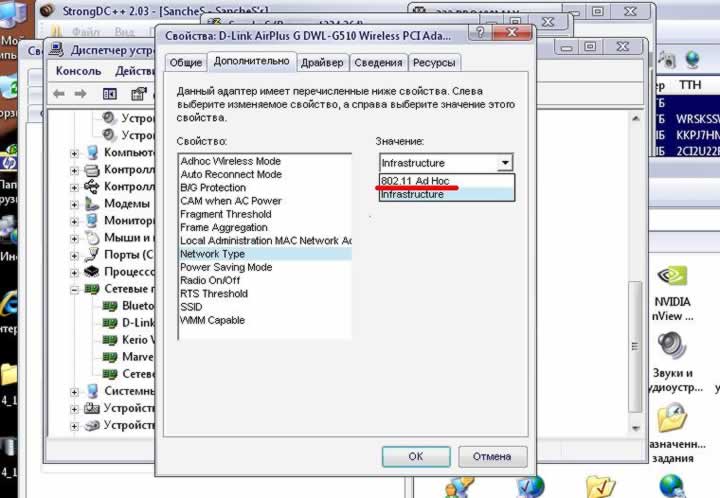Select B/G Protection property
Viewport: 720px width, 498px height.
tap(213, 188)
